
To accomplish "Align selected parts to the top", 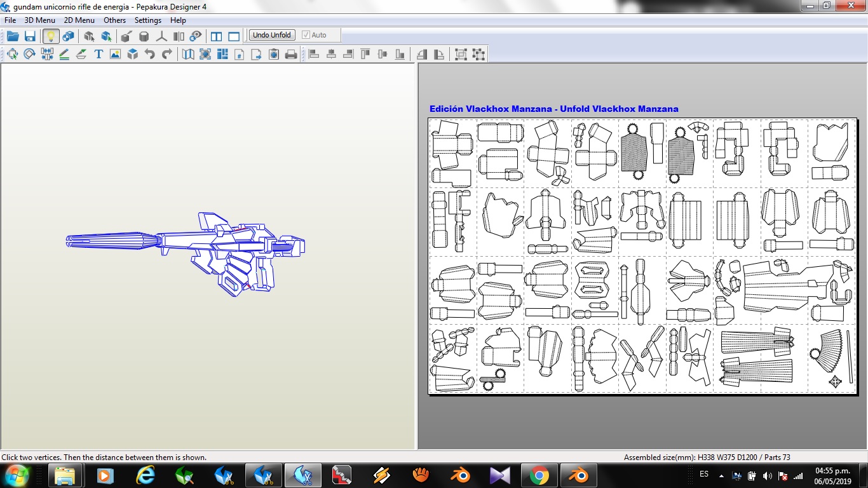I will (x=365, y=55).
